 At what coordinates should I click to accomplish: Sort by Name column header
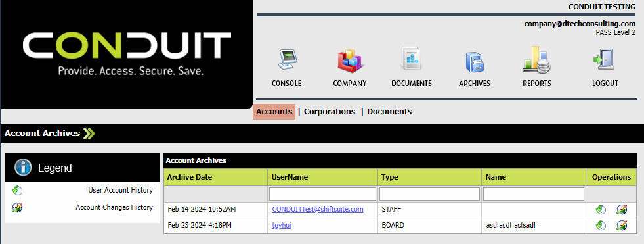534,177
